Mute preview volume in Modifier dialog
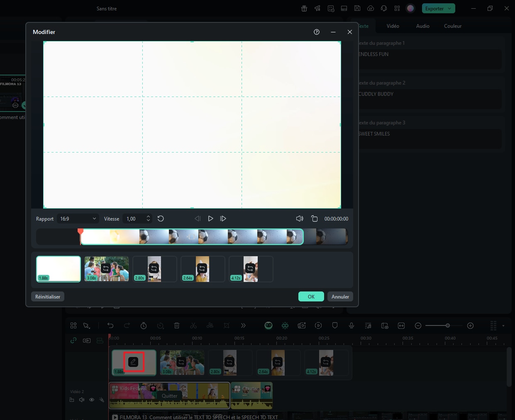The image size is (515, 420). point(300,218)
